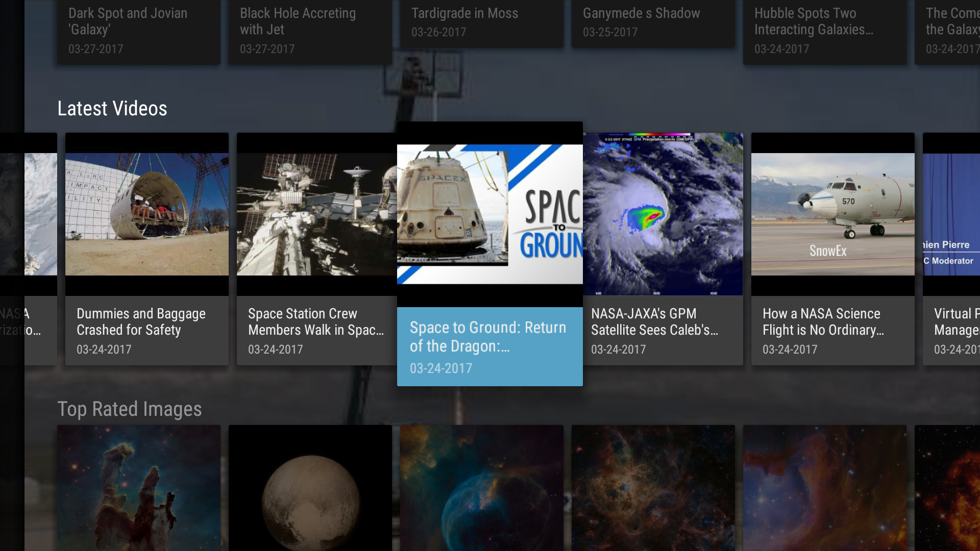The width and height of the screenshot is (980, 551).
Task: Open the 'Ganymede s Shadow' card
Action: click(653, 23)
